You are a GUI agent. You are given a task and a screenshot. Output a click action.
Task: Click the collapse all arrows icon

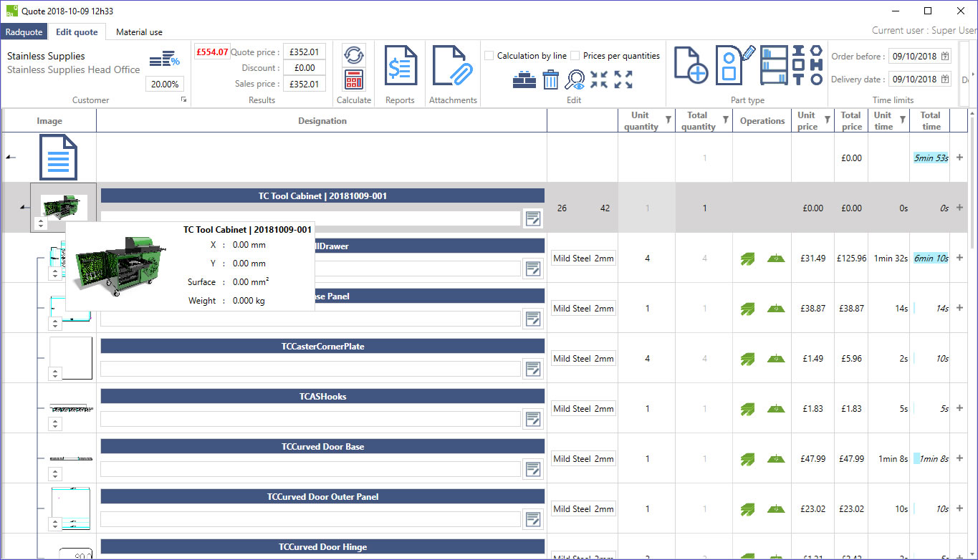pyautogui.click(x=599, y=79)
